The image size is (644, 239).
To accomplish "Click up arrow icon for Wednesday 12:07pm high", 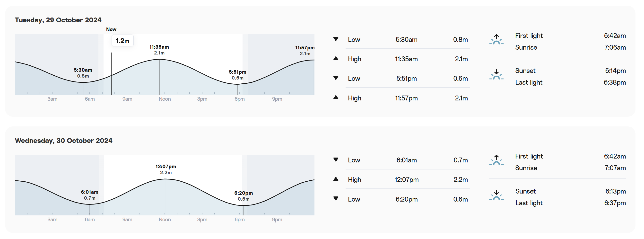I will (336, 179).
